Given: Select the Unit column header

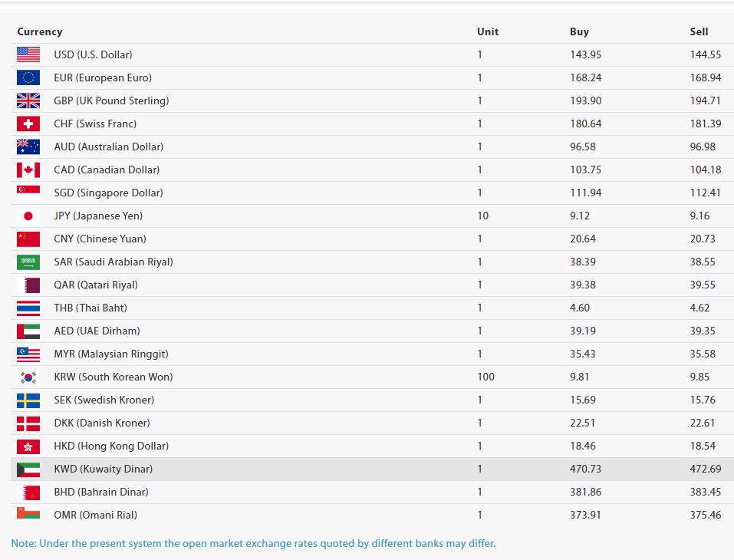Looking at the screenshot, I should coord(487,31).
